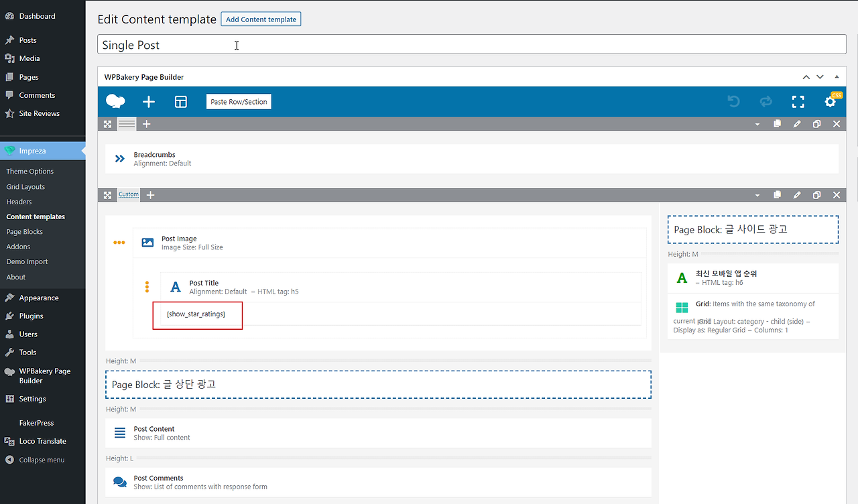Edit the Breadcrumbs row with the row's pencil icon
The height and width of the screenshot is (504, 858).
[x=797, y=124]
